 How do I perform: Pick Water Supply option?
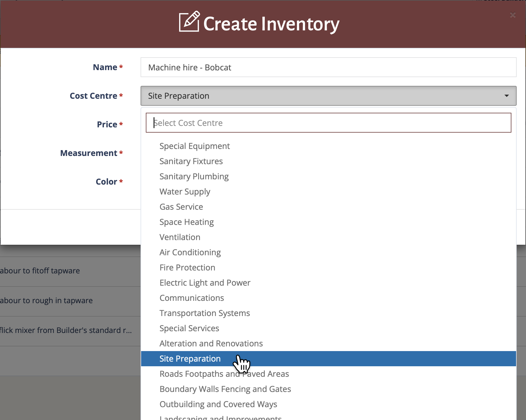(185, 192)
